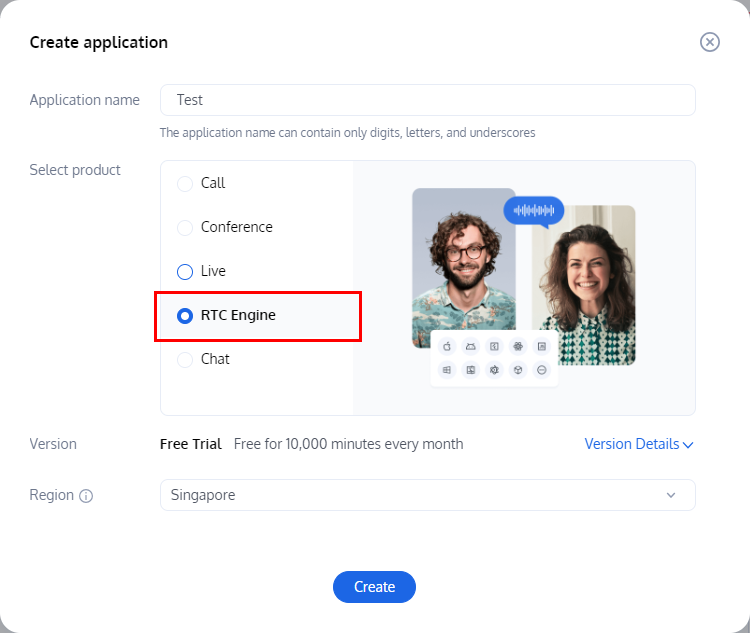Viewport: 750px width, 633px height.
Task: Expand Version Details
Action: tap(639, 444)
